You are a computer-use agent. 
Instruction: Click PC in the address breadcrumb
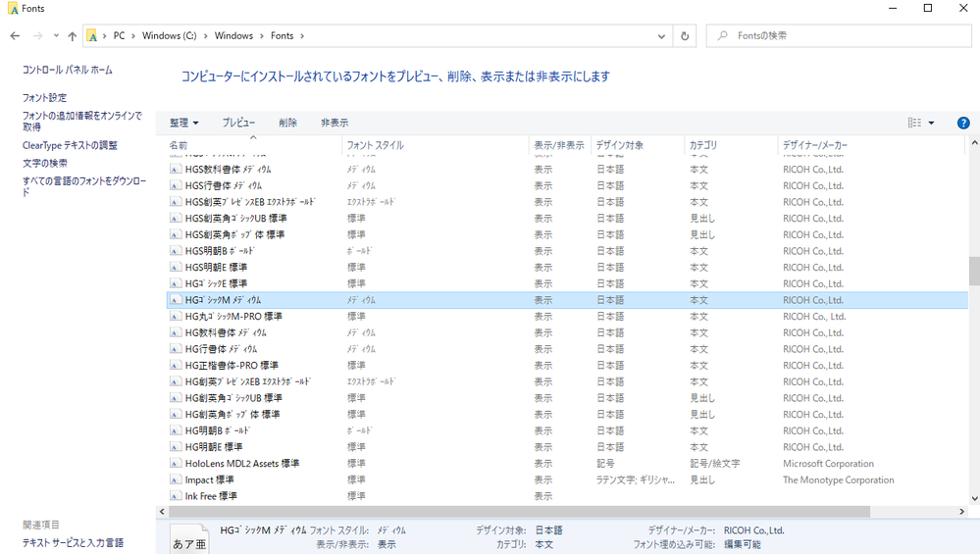(119, 36)
